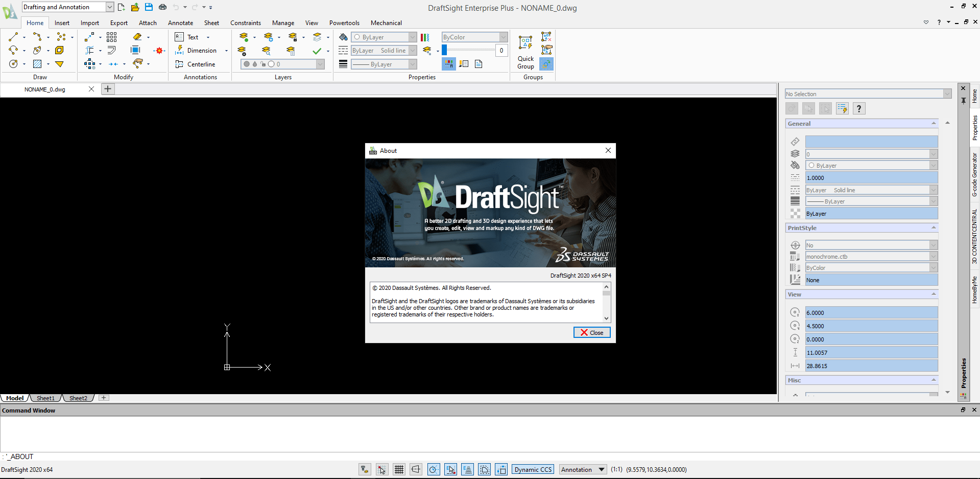The width and height of the screenshot is (980, 479).
Task: Click the Close button in About dialog
Action: pos(592,332)
